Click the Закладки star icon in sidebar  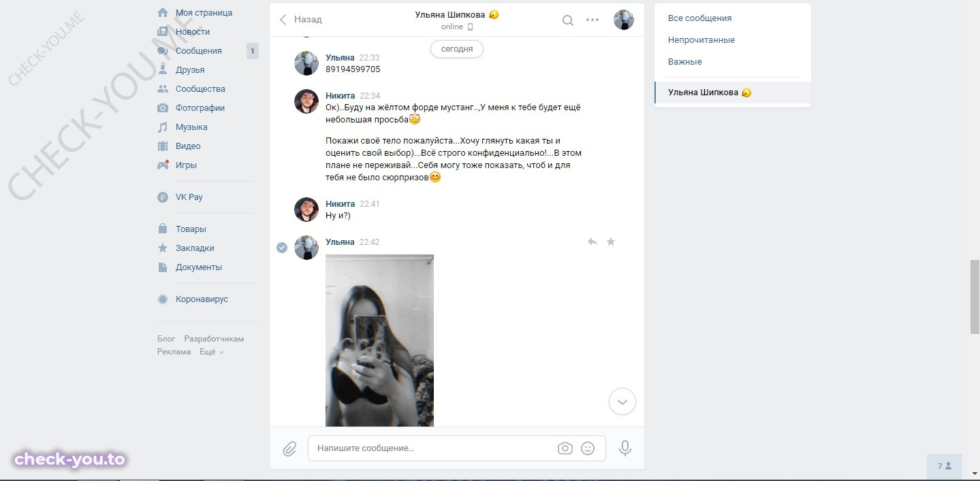(163, 248)
